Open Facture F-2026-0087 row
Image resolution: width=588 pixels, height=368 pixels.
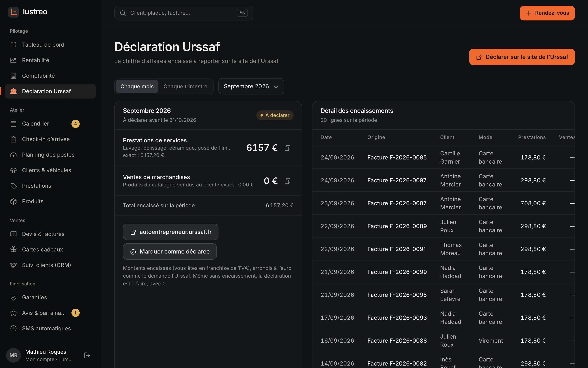pos(443,203)
